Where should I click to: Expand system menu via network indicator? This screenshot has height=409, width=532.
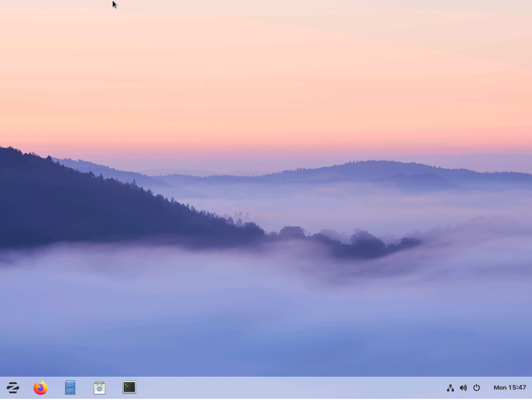point(450,388)
